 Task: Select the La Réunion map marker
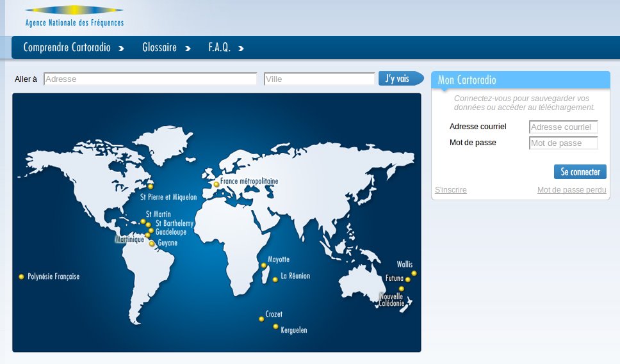[275, 279]
